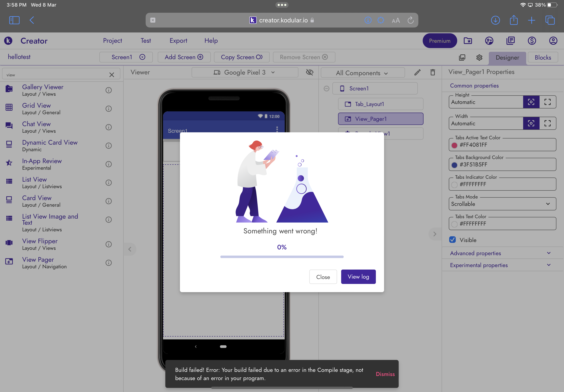Open the Safari share sheet icon
The height and width of the screenshot is (392, 564).
click(x=513, y=20)
